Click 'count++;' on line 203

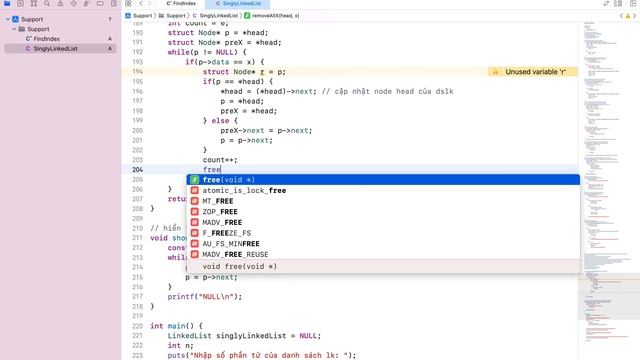220,160
